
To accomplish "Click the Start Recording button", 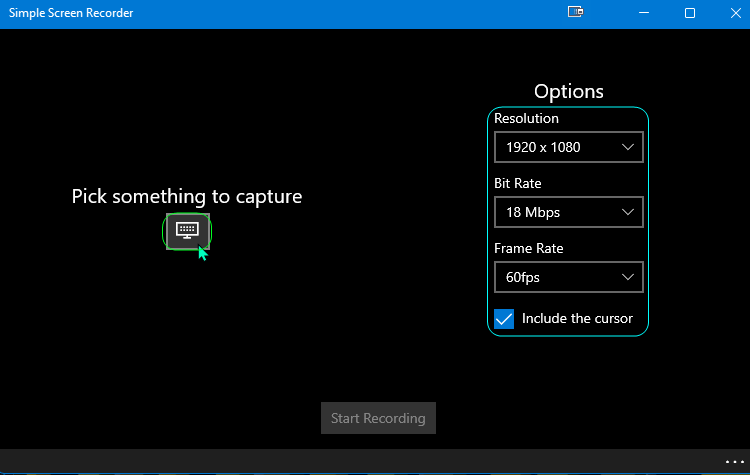I will [x=378, y=418].
